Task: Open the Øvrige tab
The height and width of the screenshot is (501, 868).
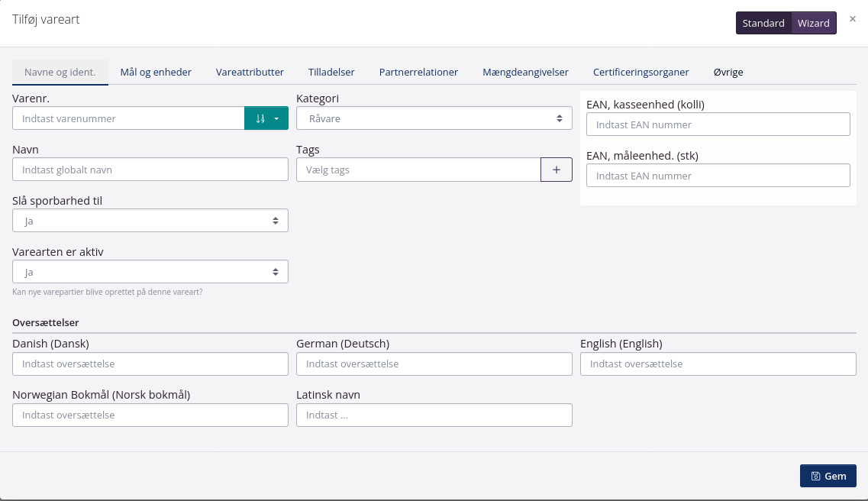Action: 728,72
